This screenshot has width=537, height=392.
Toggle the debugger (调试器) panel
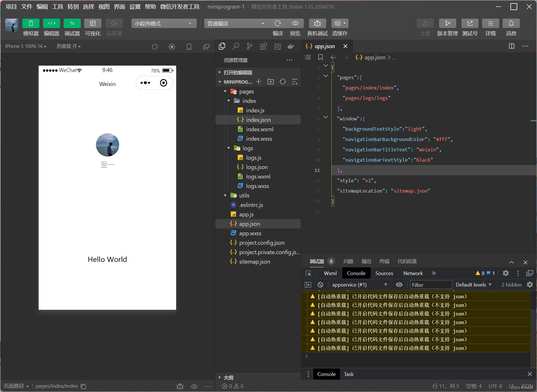[72, 23]
